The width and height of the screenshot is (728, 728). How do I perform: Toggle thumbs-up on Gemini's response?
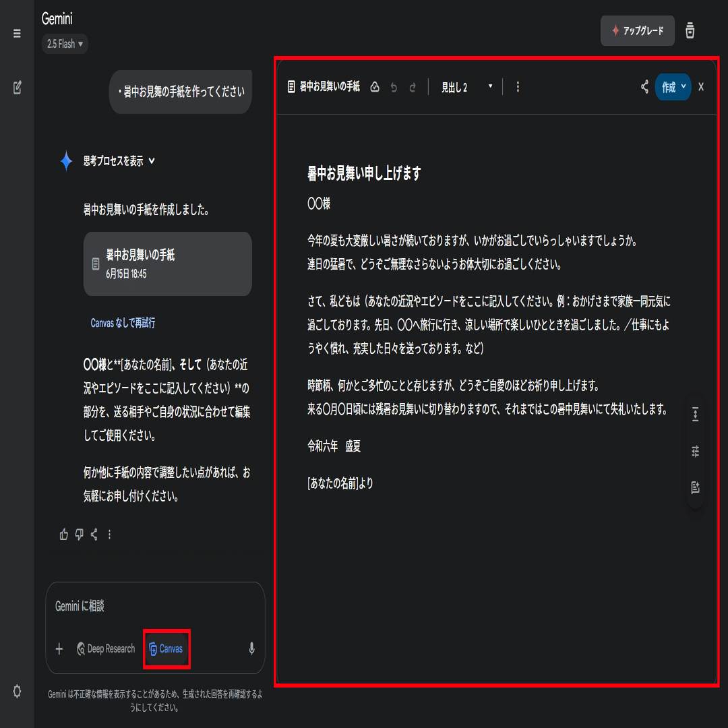pyautogui.click(x=63, y=534)
